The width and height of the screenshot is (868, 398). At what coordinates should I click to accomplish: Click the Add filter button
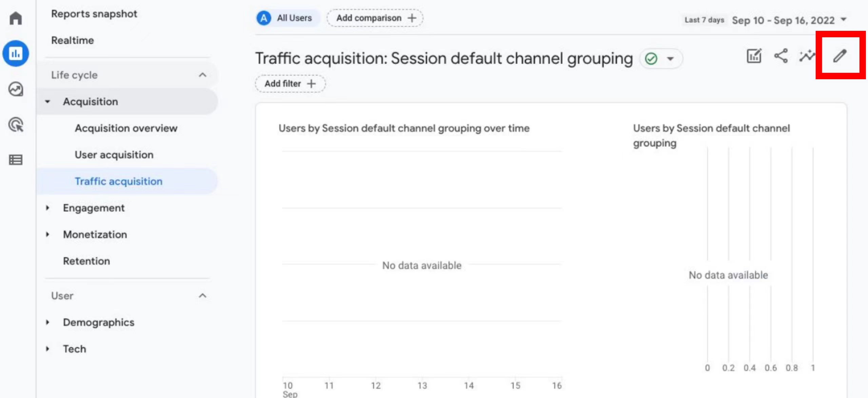click(290, 84)
